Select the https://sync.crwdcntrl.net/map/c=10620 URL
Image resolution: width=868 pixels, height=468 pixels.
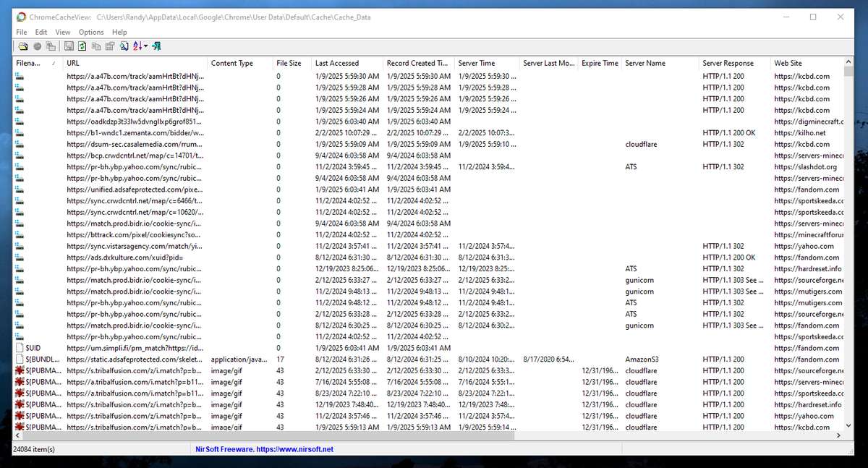(135, 212)
